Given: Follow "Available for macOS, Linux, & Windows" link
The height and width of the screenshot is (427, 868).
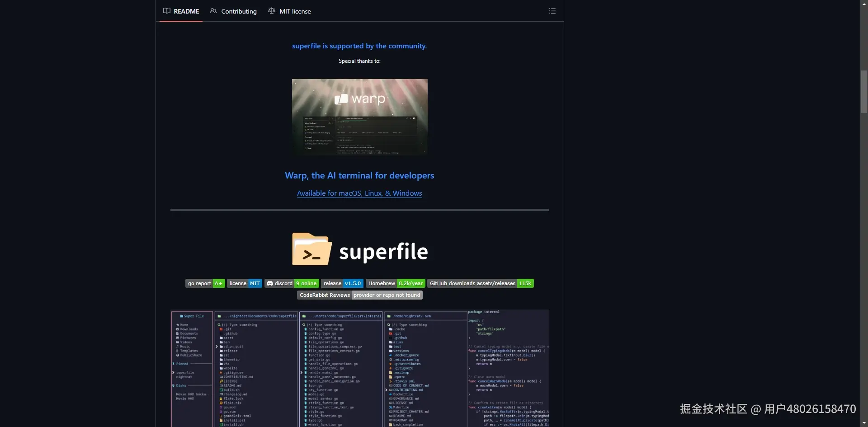Looking at the screenshot, I should point(359,193).
